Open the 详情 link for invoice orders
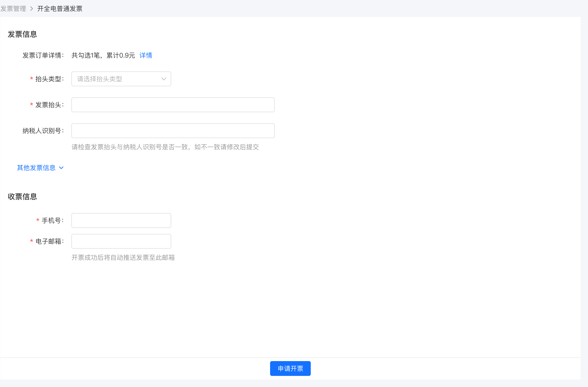The image size is (588, 387). 146,55
